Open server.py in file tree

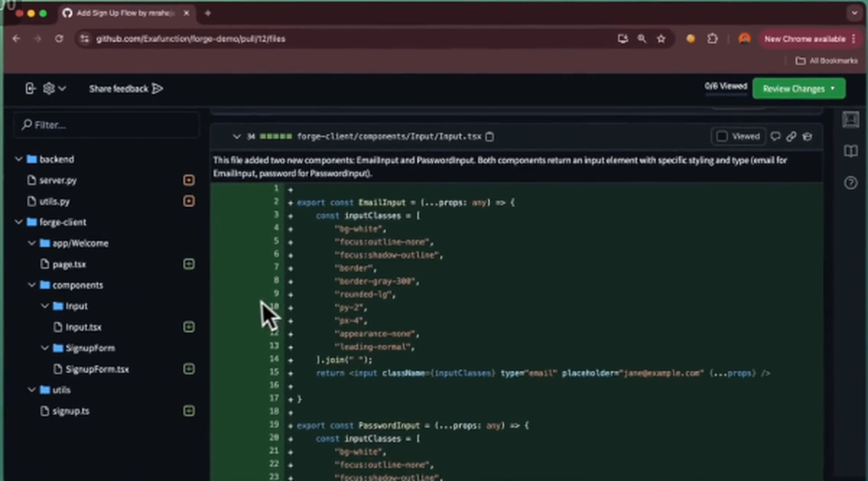tap(57, 180)
